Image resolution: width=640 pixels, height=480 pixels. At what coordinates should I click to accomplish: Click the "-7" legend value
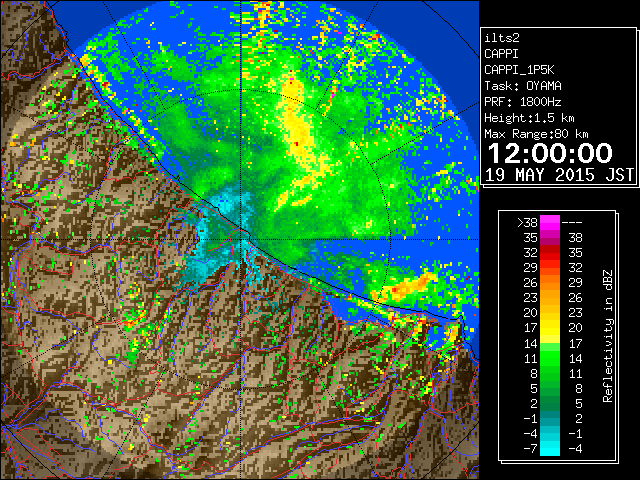pyautogui.click(x=530, y=448)
